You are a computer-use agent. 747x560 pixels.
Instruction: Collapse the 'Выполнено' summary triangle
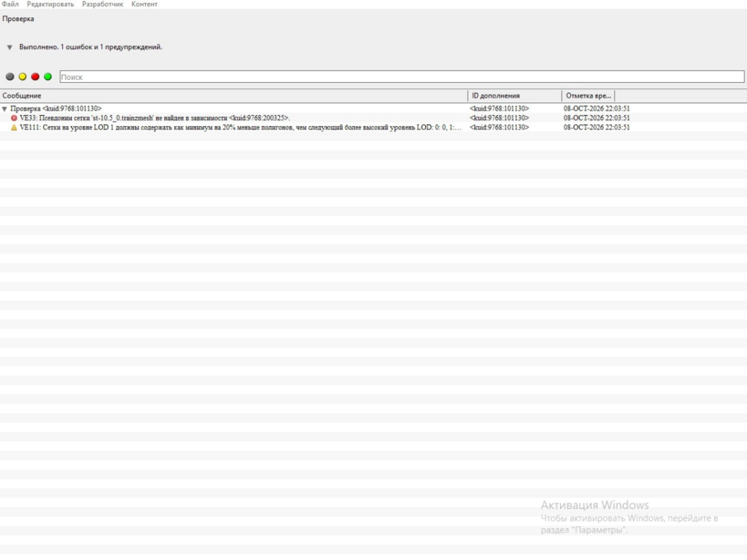point(10,48)
